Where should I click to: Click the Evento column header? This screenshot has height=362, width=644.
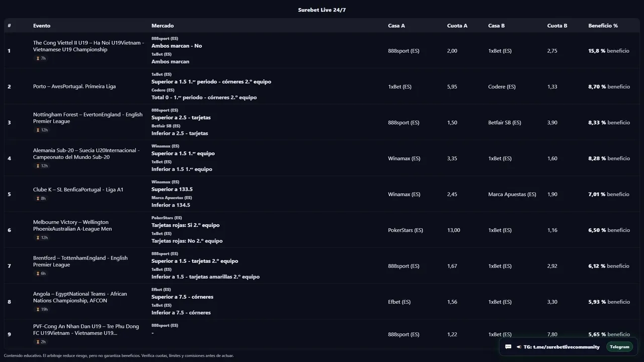coord(42,26)
